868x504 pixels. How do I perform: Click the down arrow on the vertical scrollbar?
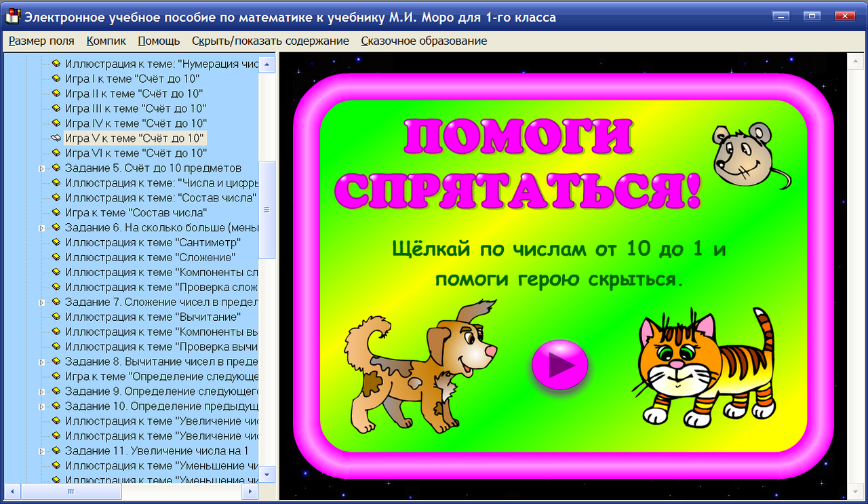point(267,476)
